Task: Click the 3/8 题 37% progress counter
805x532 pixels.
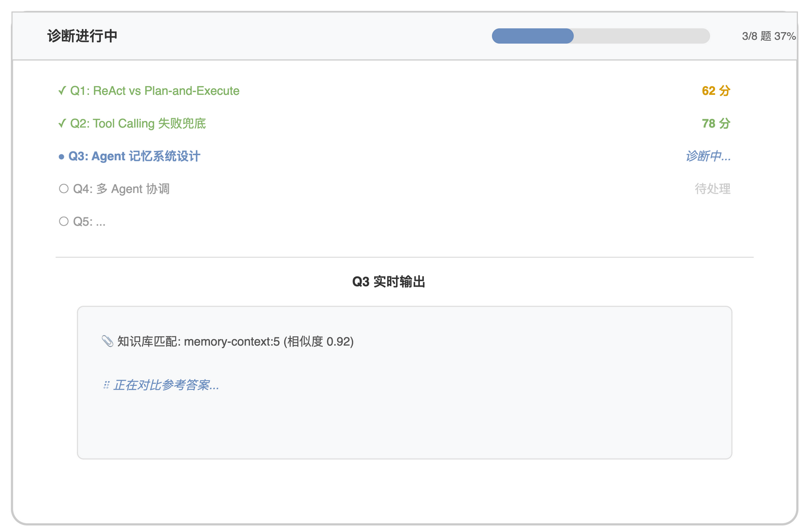Action: (768, 36)
